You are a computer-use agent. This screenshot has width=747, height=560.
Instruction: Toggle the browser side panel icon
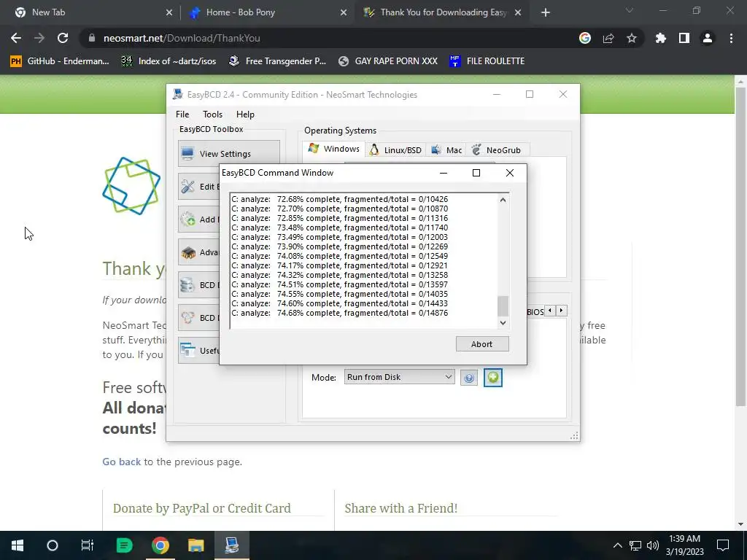pos(684,38)
